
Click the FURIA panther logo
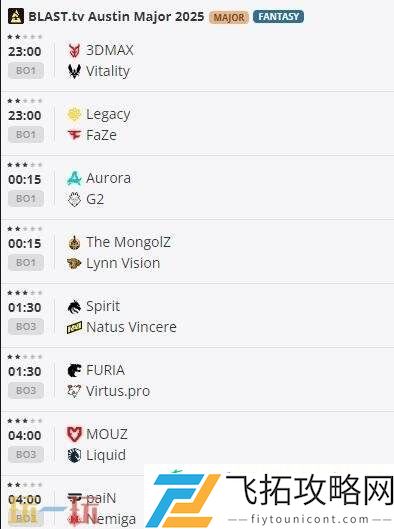click(74, 370)
